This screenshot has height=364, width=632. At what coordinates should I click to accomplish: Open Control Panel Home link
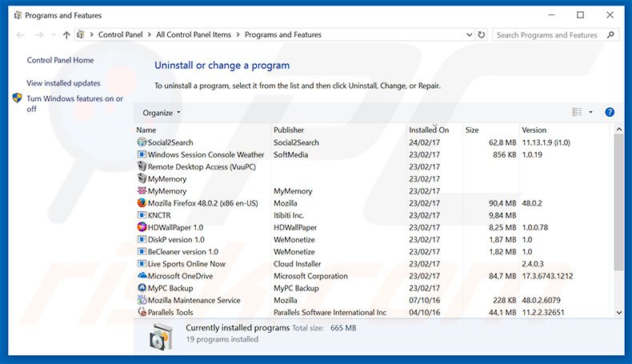click(x=60, y=60)
